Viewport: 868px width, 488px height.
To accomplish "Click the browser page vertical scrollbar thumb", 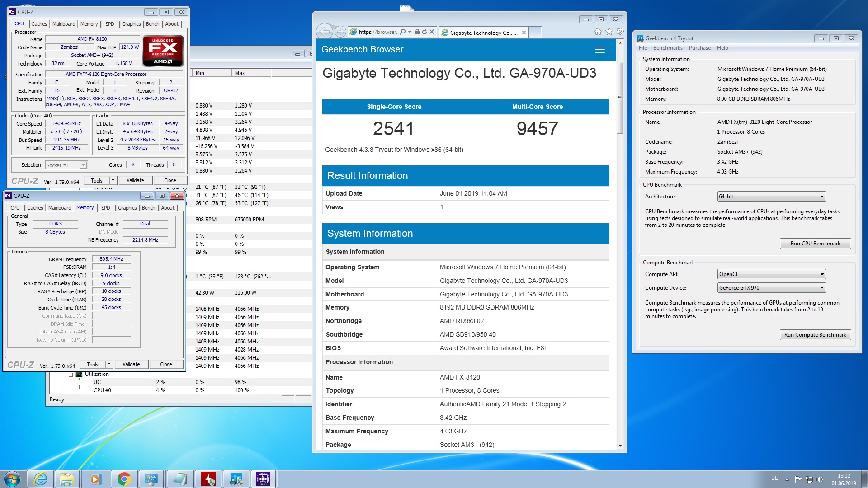I will [x=620, y=98].
